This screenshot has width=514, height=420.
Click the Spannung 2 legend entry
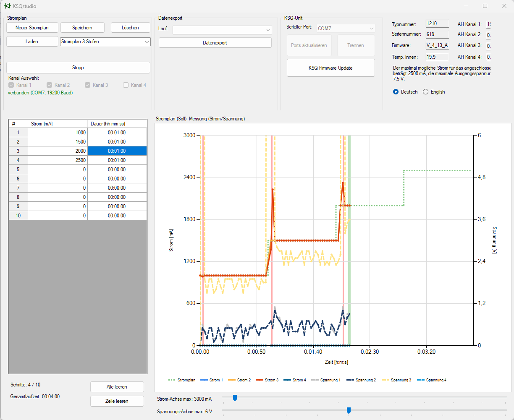[360, 380]
